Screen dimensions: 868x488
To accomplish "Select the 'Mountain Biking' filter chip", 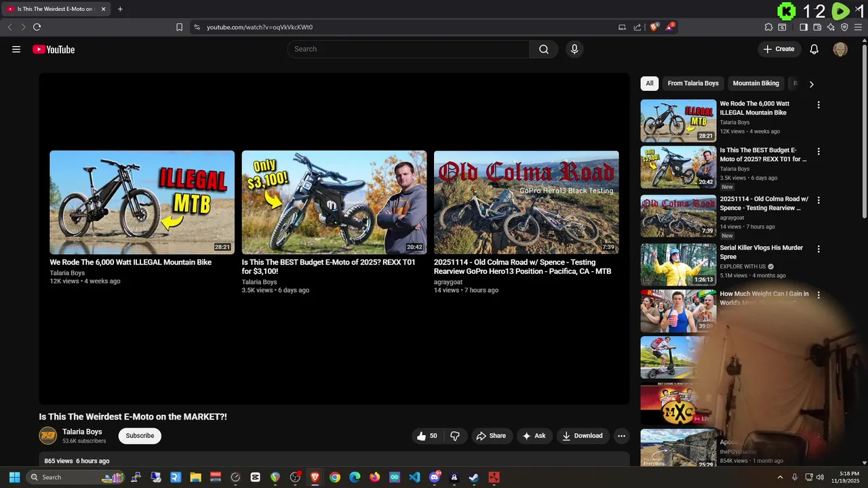I will pyautogui.click(x=756, y=83).
